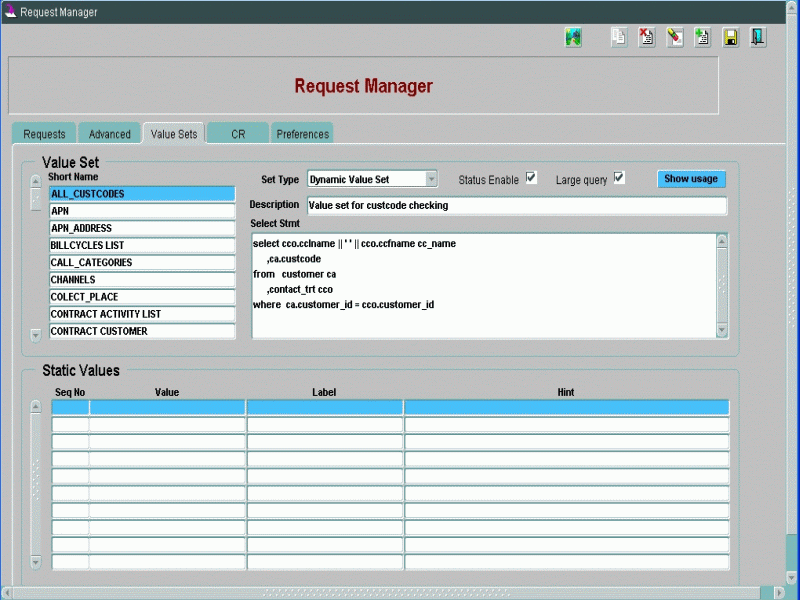The width and height of the screenshot is (800, 600).
Task: Click the Show usage button
Action: coord(691,179)
